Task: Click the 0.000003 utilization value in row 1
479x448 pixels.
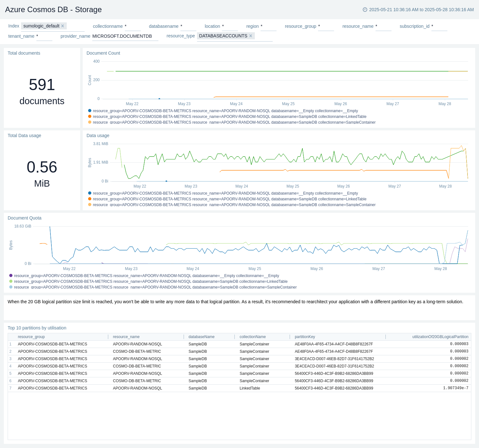Action: [459, 344]
